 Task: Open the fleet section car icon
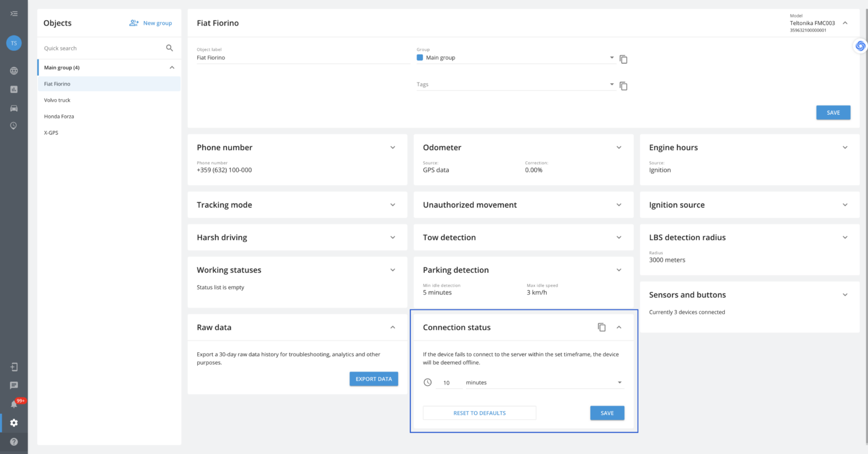(14, 108)
